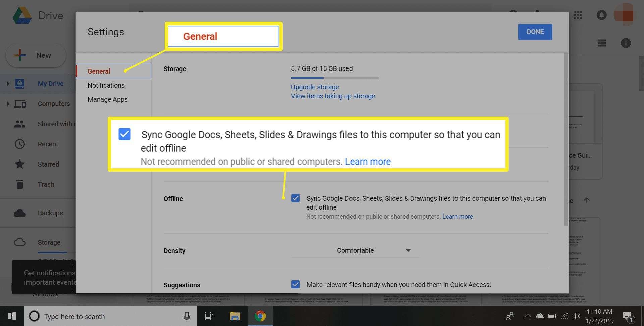This screenshot has width=644, height=326.
Task: Open My Drive icon in sidebar
Action: pyautogui.click(x=20, y=84)
